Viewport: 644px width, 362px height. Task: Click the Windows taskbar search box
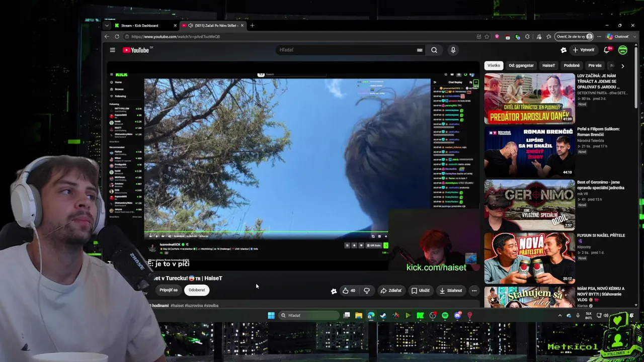(308, 315)
